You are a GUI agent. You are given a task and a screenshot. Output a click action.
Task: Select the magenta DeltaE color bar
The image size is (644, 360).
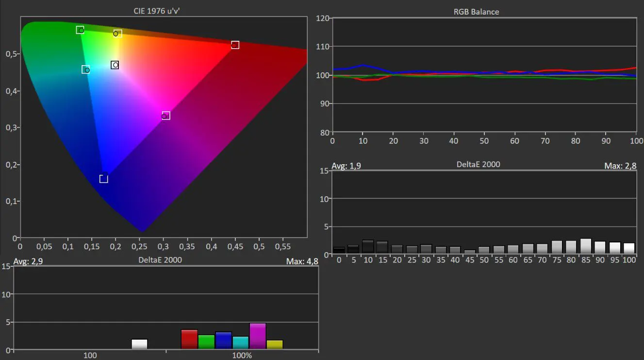pos(258,336)
